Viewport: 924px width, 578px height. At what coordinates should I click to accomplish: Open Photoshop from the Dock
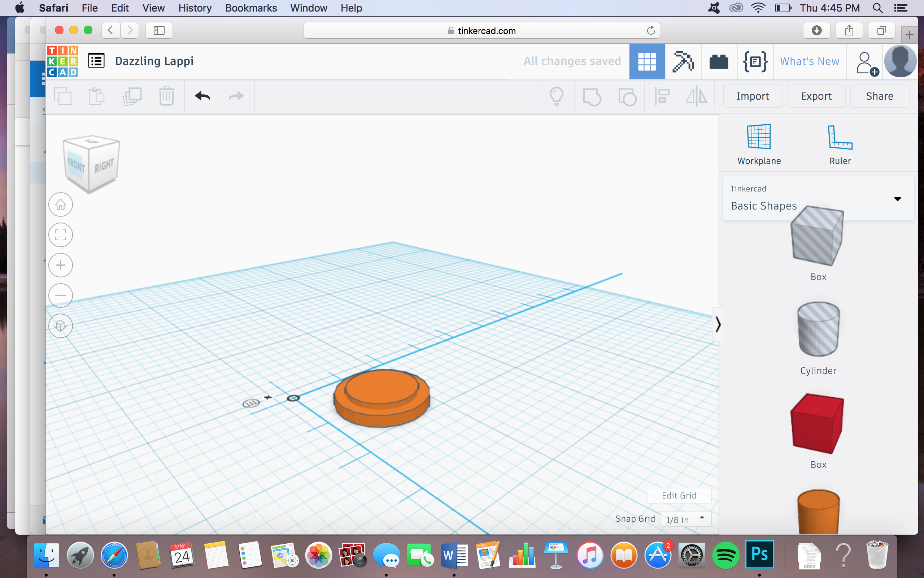point(759,554)
